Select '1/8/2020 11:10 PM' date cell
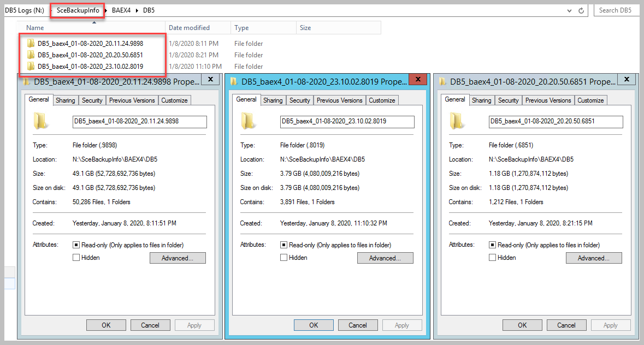This screenshot has height=345, width=644. [196, 67]
